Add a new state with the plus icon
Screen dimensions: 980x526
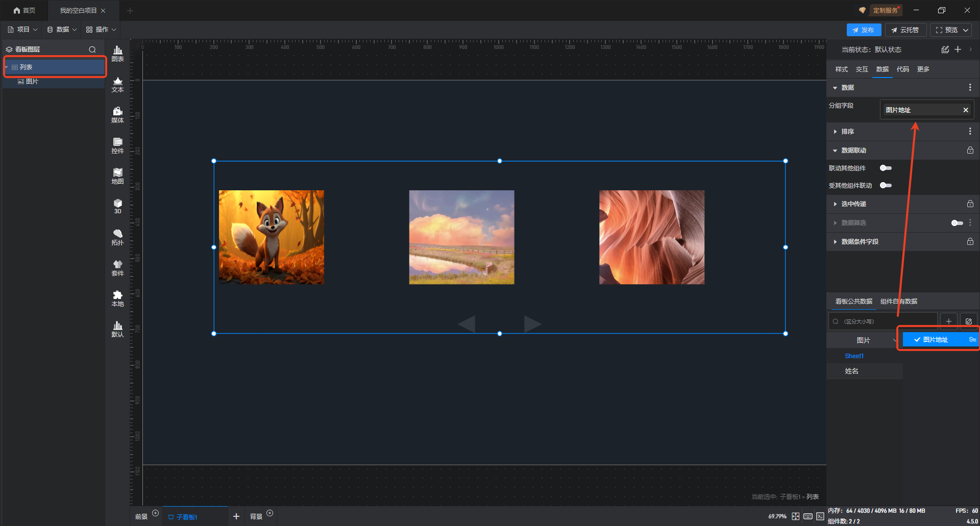coord(958,49)
